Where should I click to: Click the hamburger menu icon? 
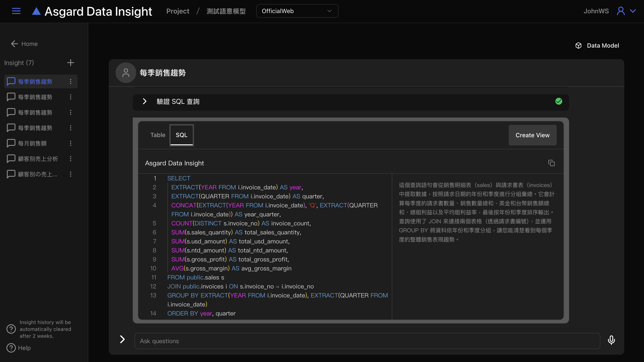click(16, 11)
